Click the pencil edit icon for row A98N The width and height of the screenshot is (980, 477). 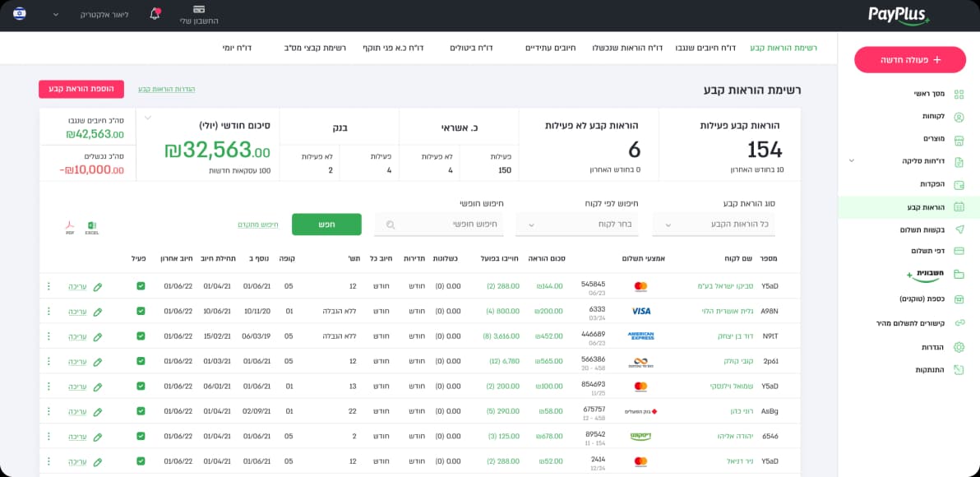[97, 312]
